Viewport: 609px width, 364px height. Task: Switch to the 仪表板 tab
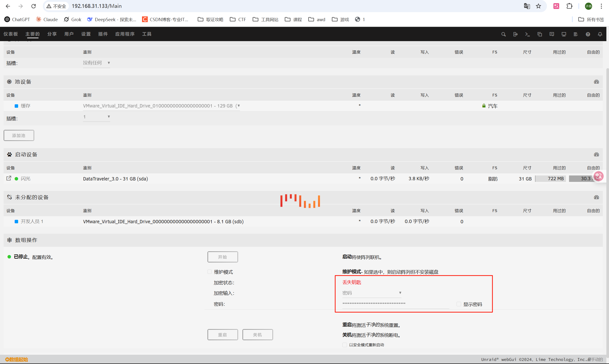pos(10,34)
